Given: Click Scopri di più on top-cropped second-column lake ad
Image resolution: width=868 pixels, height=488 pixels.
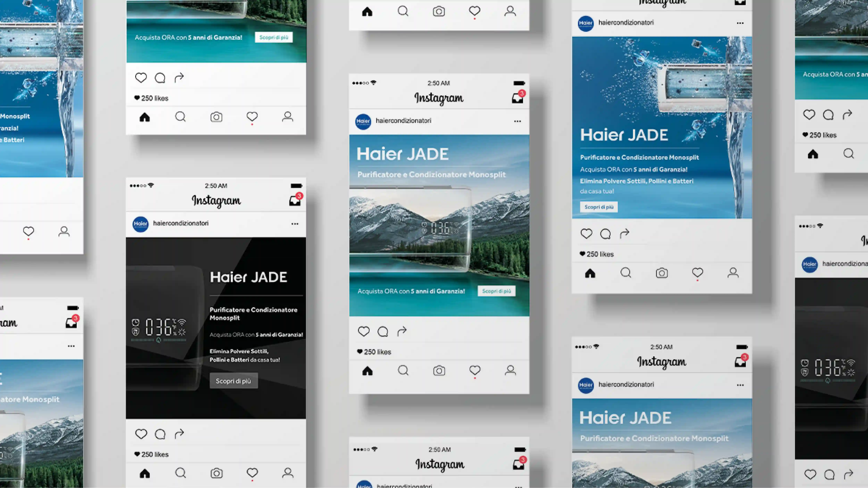Looking at the screenshot, I should pyautogui.click(x=274, y=37).
